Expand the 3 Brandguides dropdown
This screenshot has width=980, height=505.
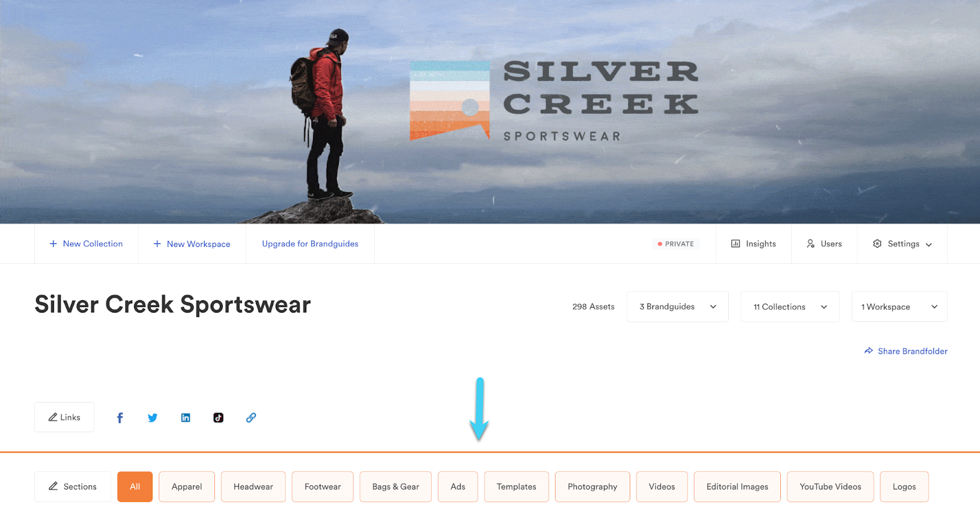(x=677, y=306)
